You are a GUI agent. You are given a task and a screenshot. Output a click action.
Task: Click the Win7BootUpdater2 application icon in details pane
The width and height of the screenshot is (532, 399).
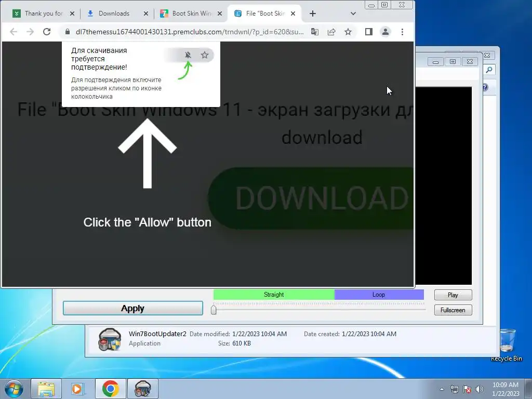point(110,339)
